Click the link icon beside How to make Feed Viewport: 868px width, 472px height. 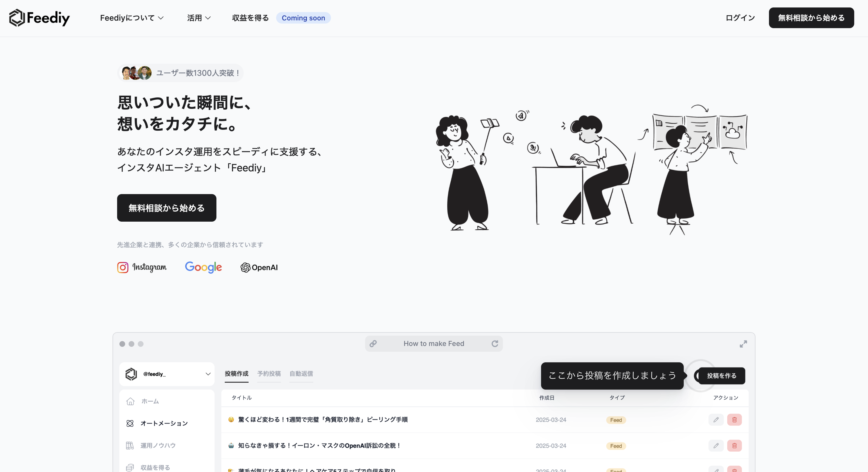[x=373, y=344]
